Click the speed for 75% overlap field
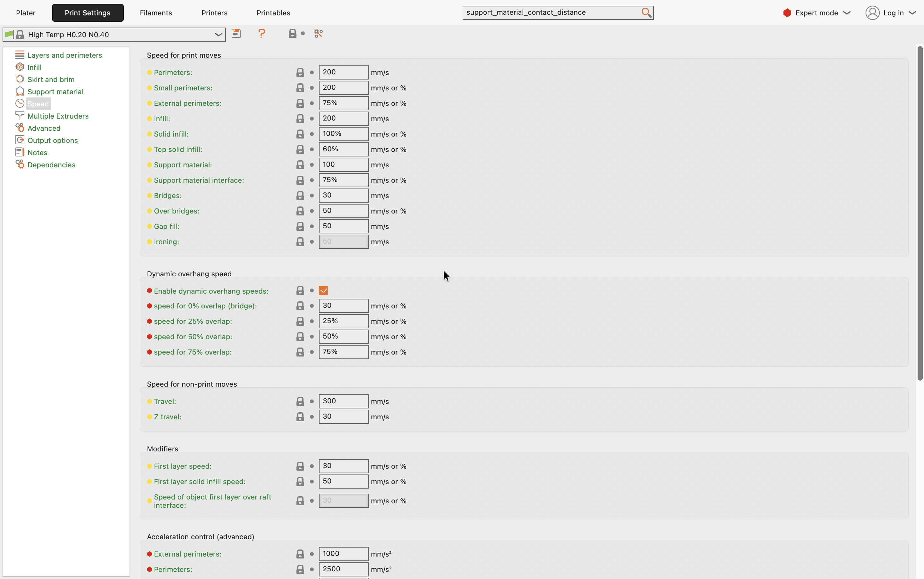 (x=344, y=352)
